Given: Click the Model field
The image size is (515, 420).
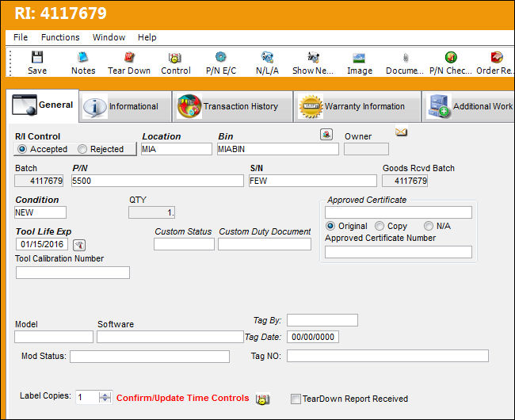Looking at the screenshot, I should click(x=54, y=337).
